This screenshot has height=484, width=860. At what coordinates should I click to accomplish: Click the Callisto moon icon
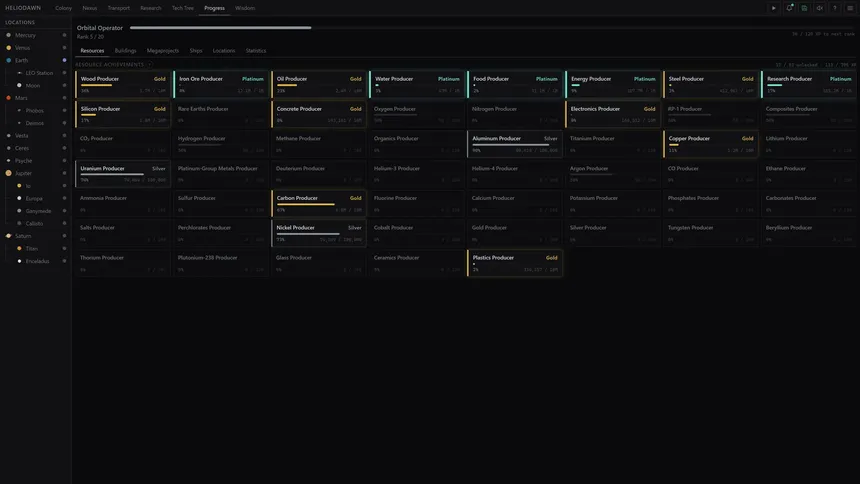coord(19,224)
